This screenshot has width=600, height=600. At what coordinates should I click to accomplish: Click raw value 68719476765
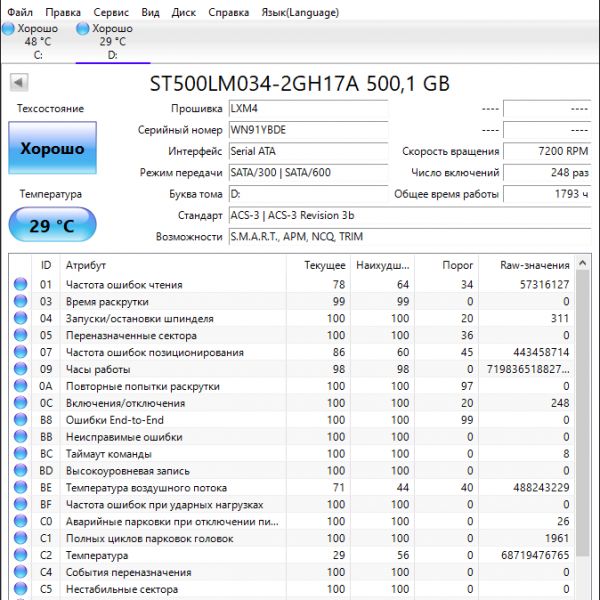(x=535, y=555)
